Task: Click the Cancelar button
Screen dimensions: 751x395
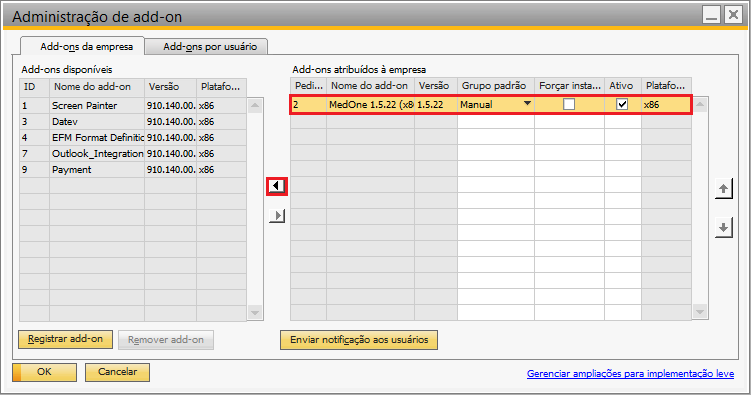Action: [x=117, y=372]
